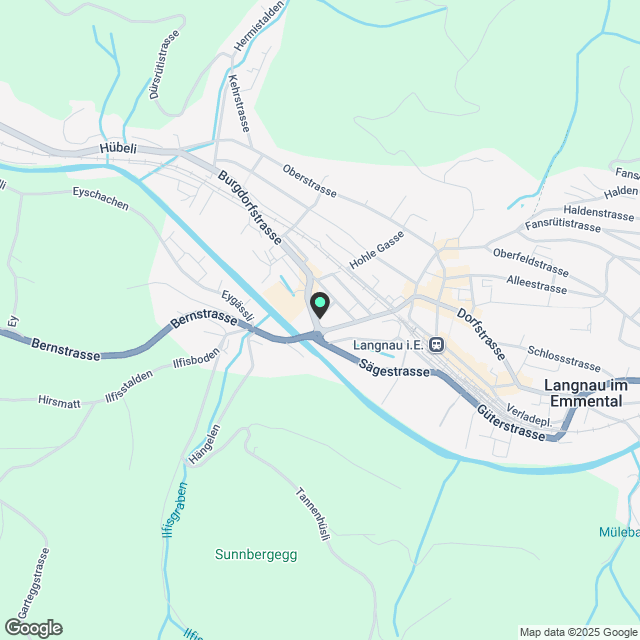Image resolution: width=640 pixels, height=640 pixels.
Task: Open the Google logo link
Action: pyautogui.click(x=33, y=629)
